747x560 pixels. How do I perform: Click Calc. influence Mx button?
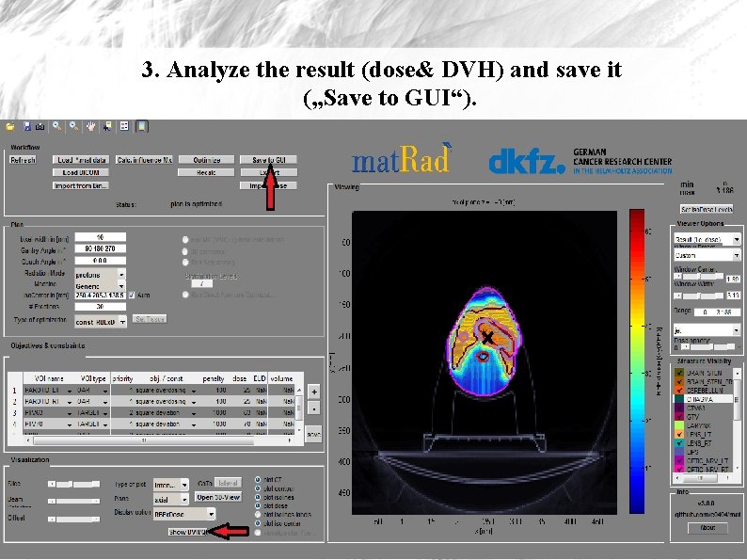144,160
